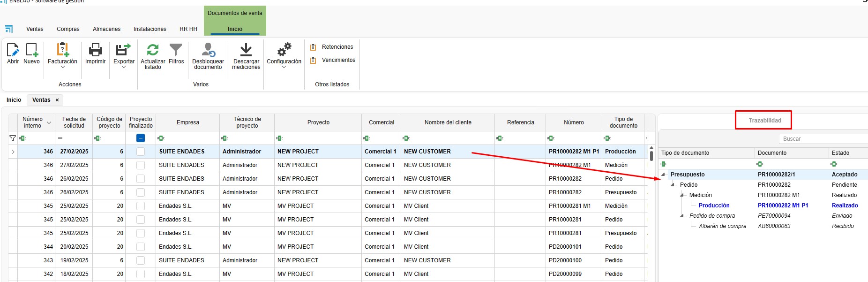Expand Configuración dropdown arrow
Screen dimensions: 868x282
click(x=284, y=67)
